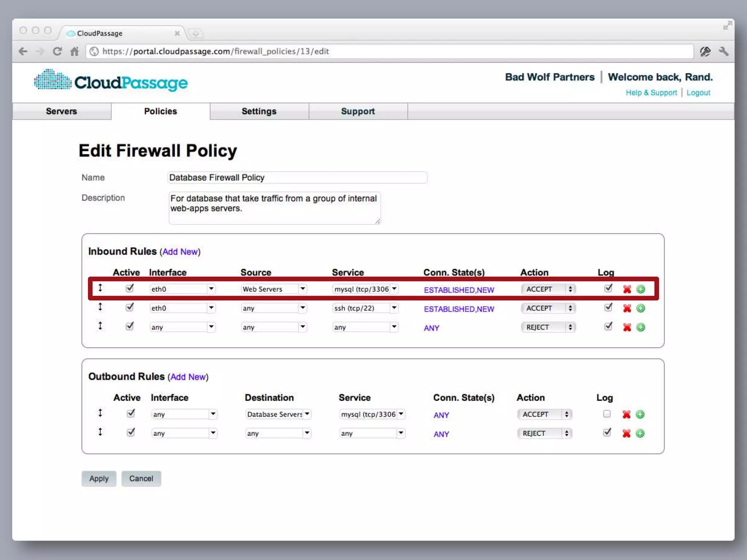Open the ssh (tcp/22) service dropdown

[x=365, y=308]
